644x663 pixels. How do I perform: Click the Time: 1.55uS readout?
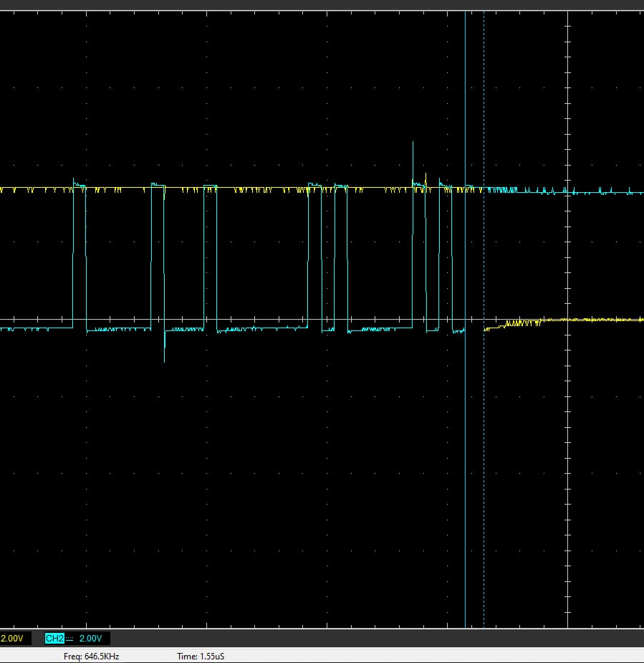click(201, 657)
